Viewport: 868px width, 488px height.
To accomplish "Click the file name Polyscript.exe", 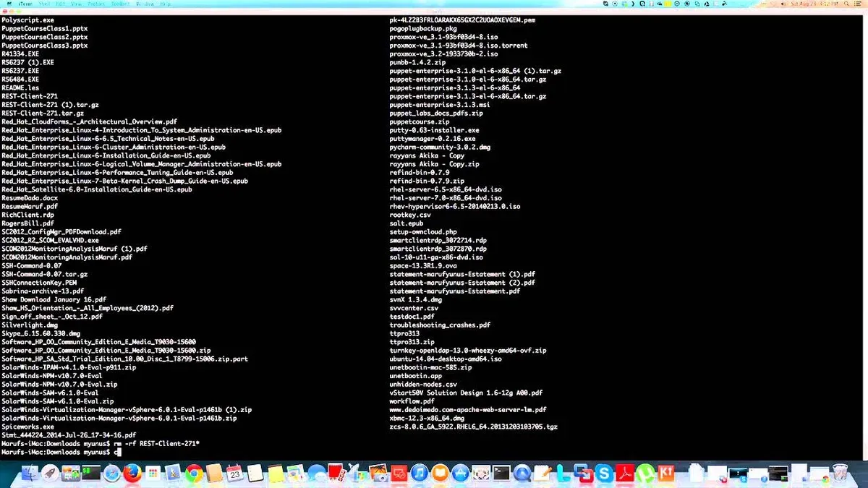I will (x=27, y=20).
